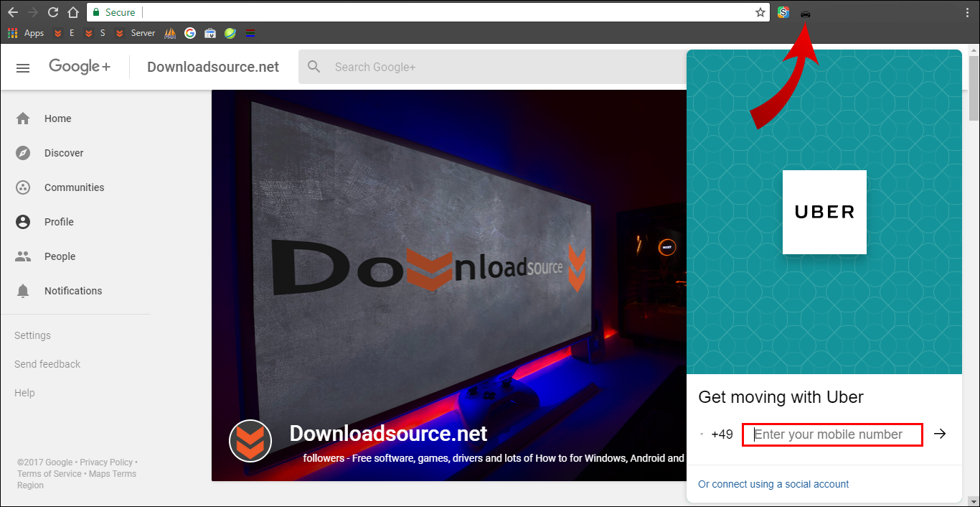Open the Region footer link
This screenshot has width=980, height=507.
30,485
